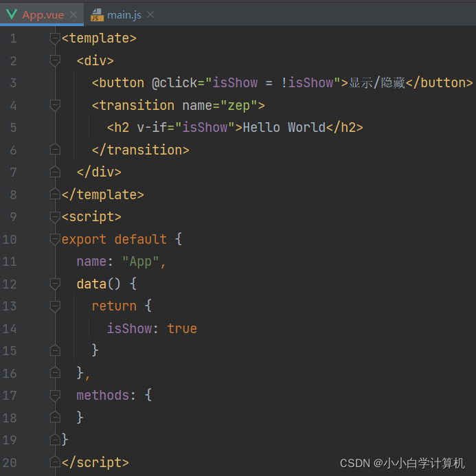This screenshot has width=476, height=476.
Task: Click fold end marker on line 7
Action: 55,172
